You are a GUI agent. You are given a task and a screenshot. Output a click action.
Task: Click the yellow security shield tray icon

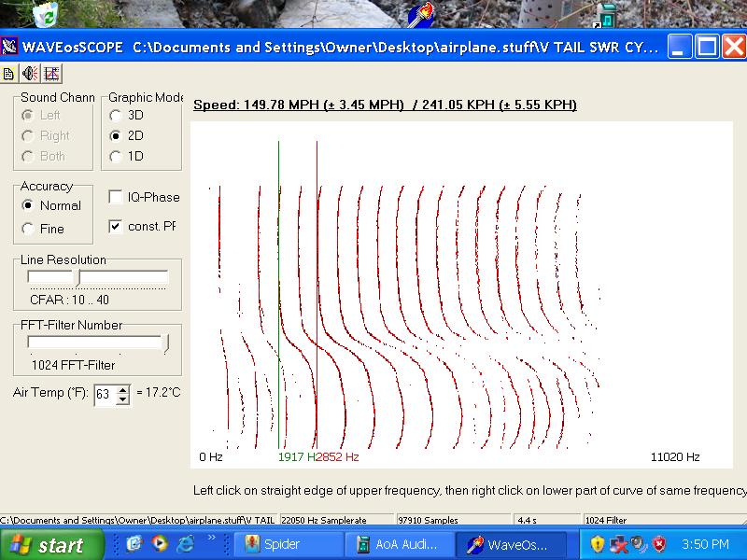pos(599,544)
